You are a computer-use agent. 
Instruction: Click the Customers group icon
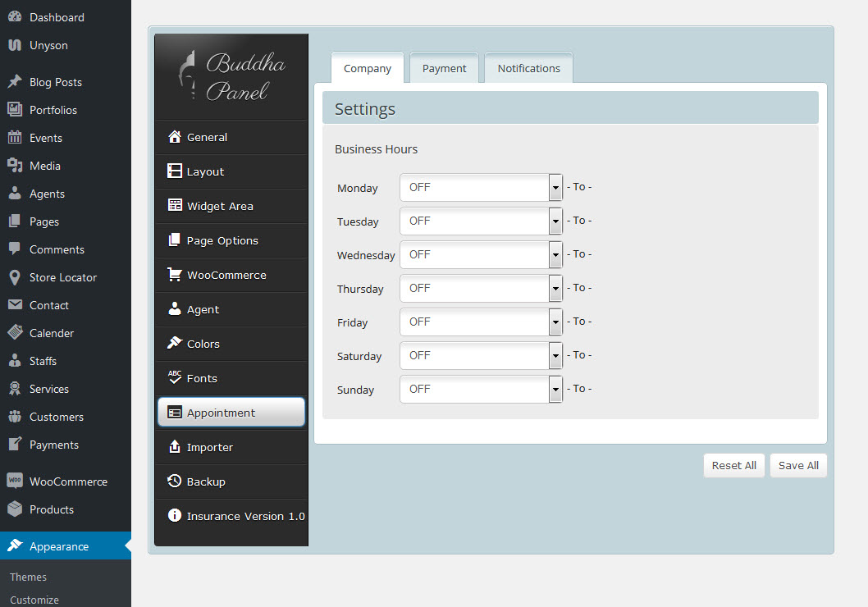(15, 416)
